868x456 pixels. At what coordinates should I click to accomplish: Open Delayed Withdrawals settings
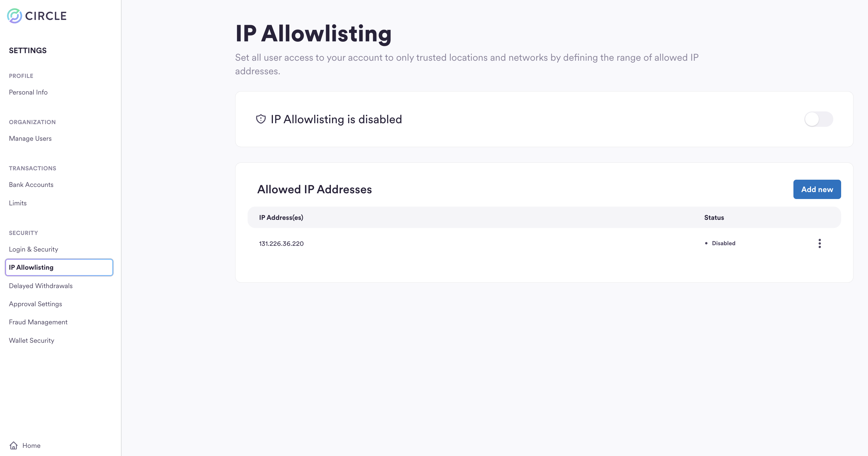coord(40,285)
